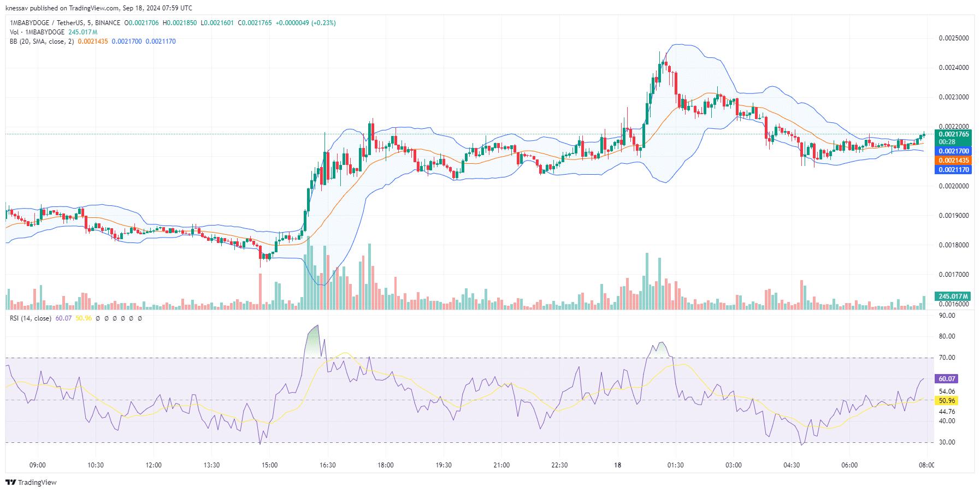Click the 12:00 time axis label

tap(154, 465)
